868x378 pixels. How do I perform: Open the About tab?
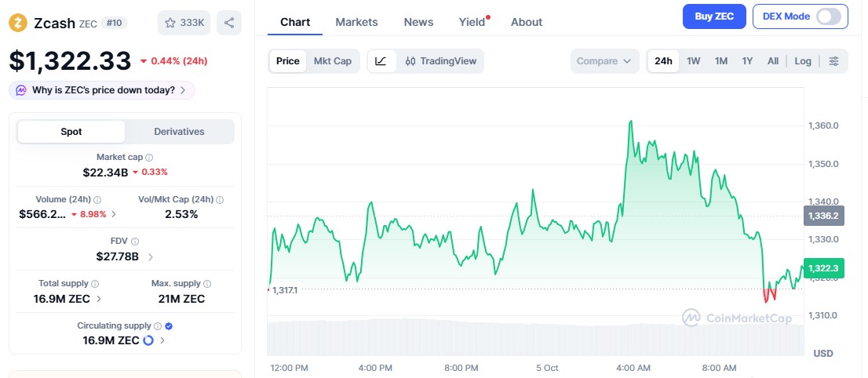pos(527,22)
